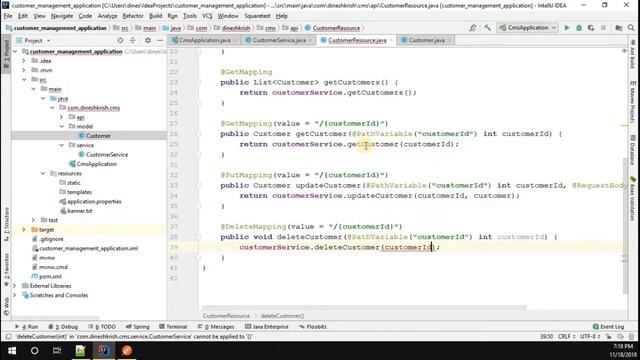Toggle tool window quick access icon
640x360 pixels.
(8, 337)
